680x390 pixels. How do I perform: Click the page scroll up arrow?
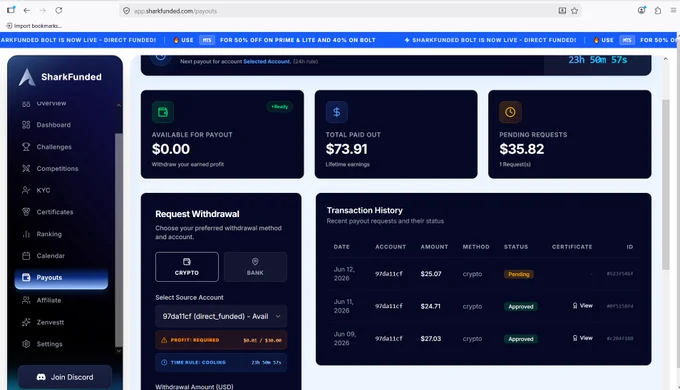tap(666, 59)
